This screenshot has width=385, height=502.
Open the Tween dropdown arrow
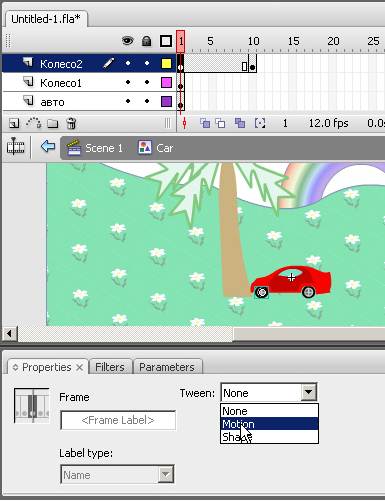308,392
